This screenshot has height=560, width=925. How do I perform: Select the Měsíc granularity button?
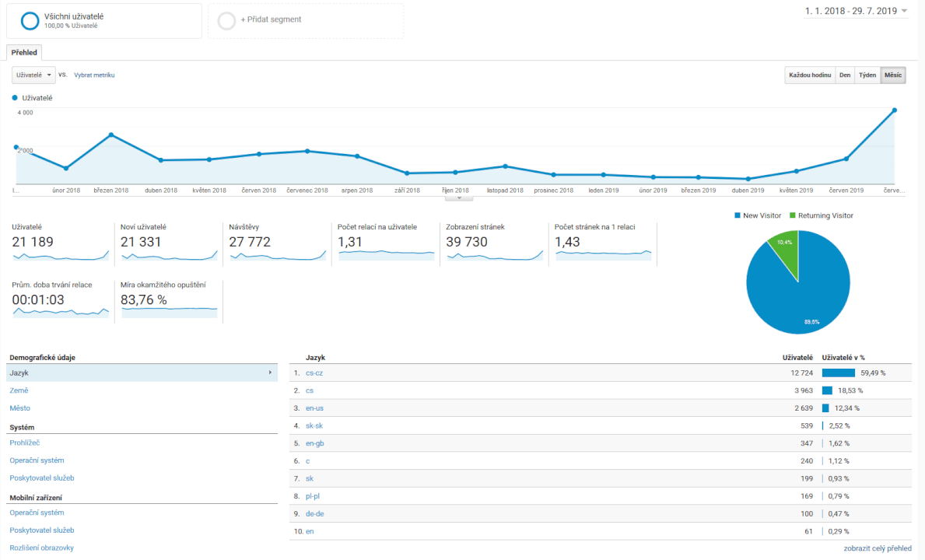tap(893, 75)
